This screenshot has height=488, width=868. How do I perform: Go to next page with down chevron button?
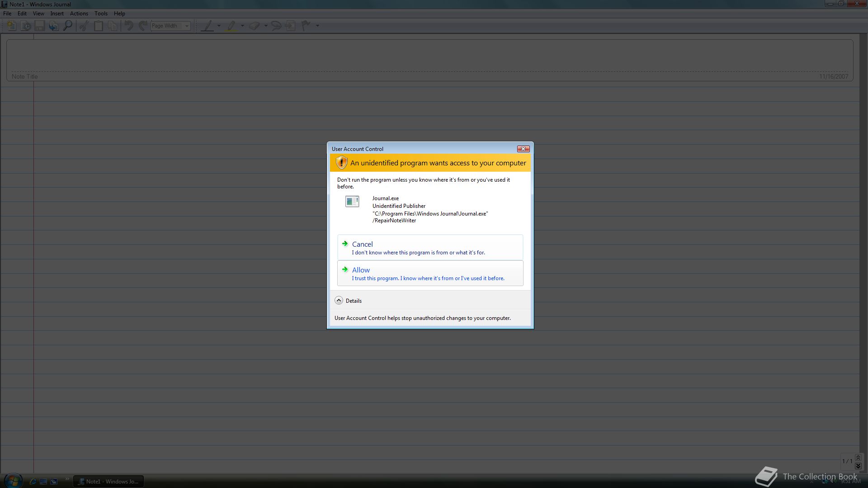point(858,466)
